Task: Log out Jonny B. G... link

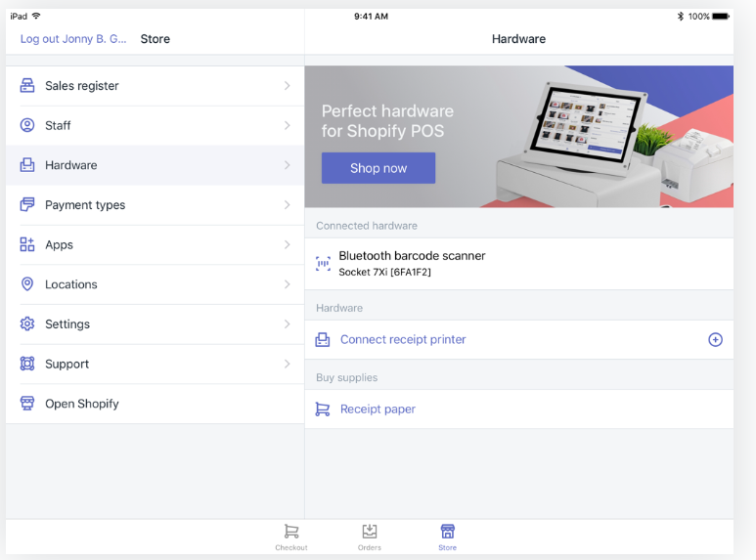Action: pyautogui.click(x=73, y=39)
